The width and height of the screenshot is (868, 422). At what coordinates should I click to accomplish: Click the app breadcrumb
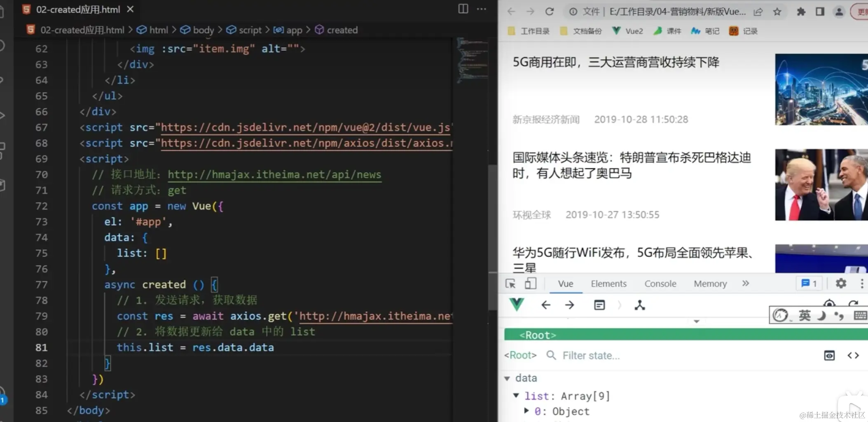288,30
